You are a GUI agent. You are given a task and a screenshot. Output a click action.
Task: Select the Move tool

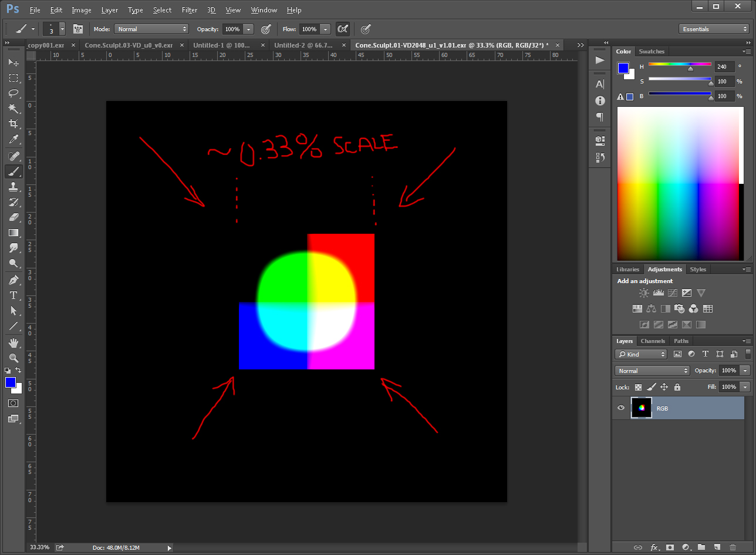pos(14,62)
